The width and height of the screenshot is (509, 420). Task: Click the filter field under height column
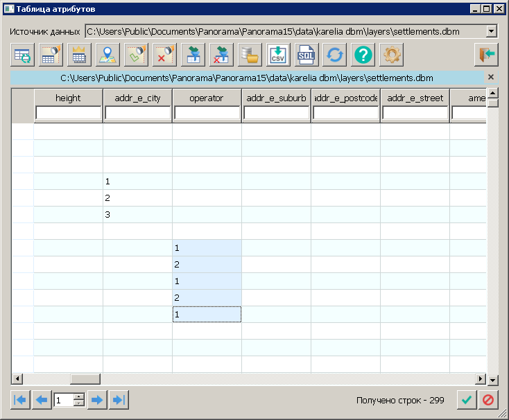pyautogui.click(x=68, y=113)
